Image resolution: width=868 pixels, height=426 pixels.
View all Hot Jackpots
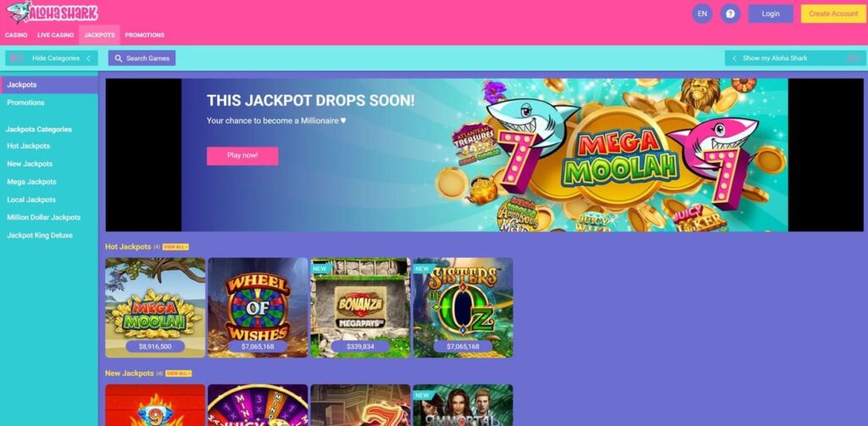tap(175, 247)
